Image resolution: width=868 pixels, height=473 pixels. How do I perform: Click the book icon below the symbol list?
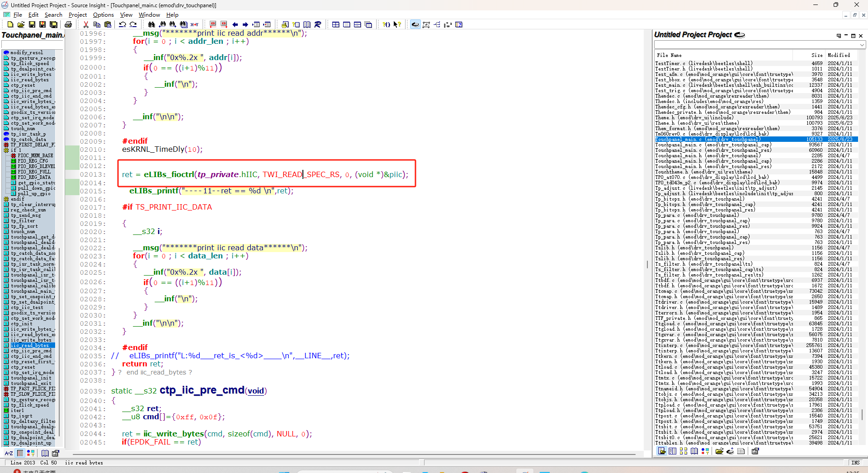point(45,453)
